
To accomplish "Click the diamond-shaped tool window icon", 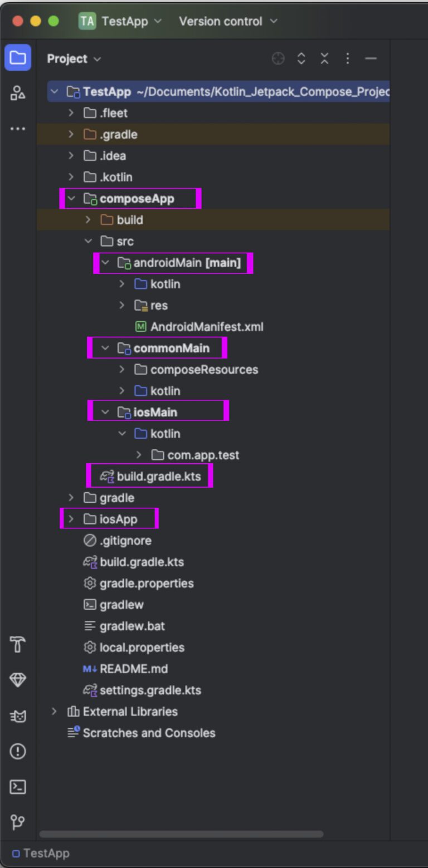I will 18,680.
